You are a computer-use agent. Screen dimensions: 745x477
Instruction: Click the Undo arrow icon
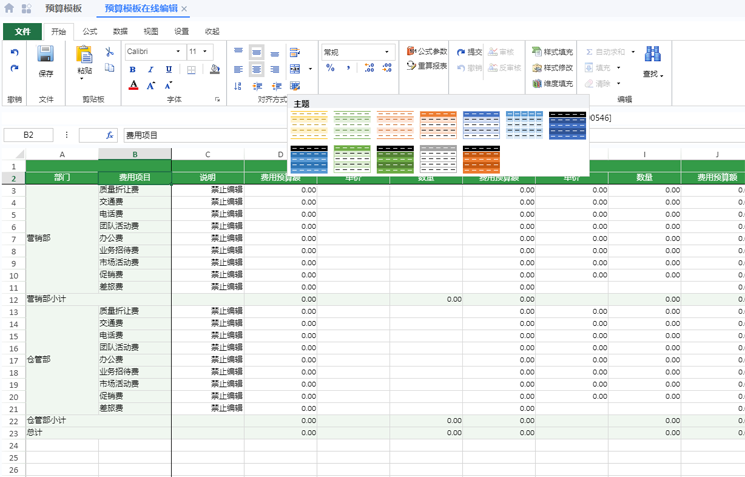pyautogui.click(x=14, y=52)
